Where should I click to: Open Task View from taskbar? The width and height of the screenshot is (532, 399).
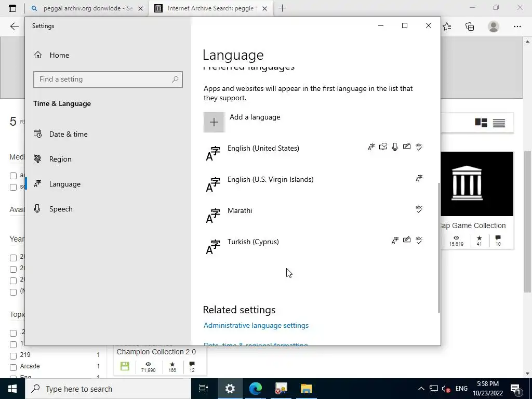(204, 389)
